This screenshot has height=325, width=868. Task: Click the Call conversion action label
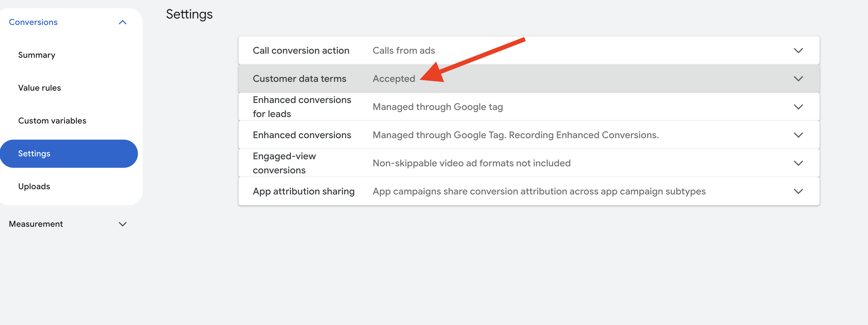(x=301, y=50)
